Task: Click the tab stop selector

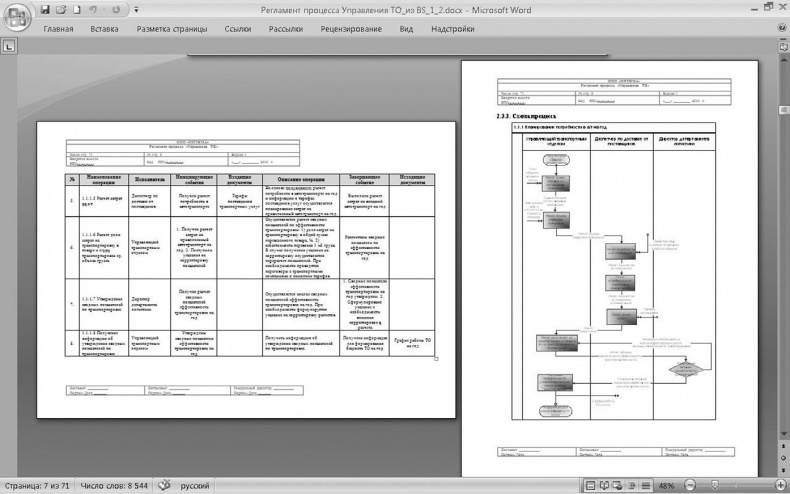Action: 9,46
